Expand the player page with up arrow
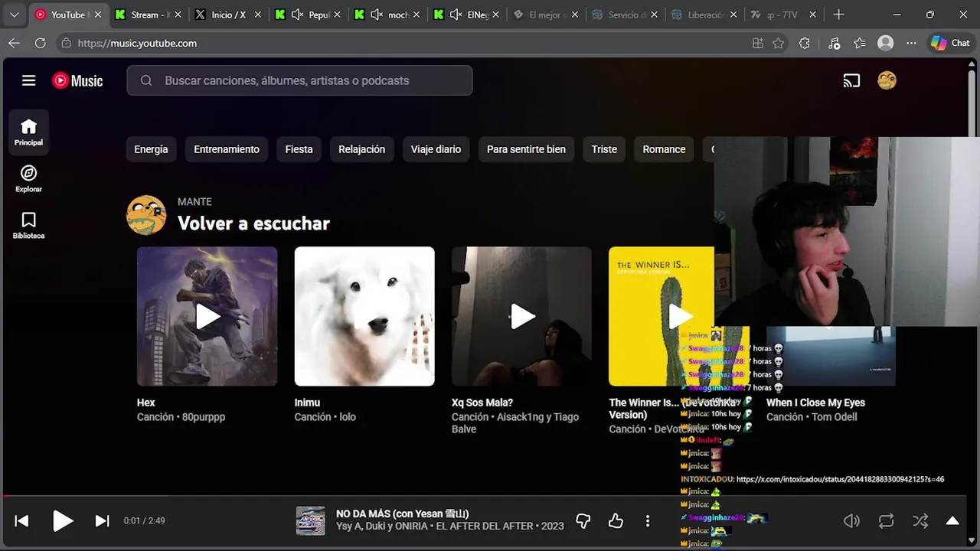The height and width of the screenshot is (551, 980). (x=952, y=521)
